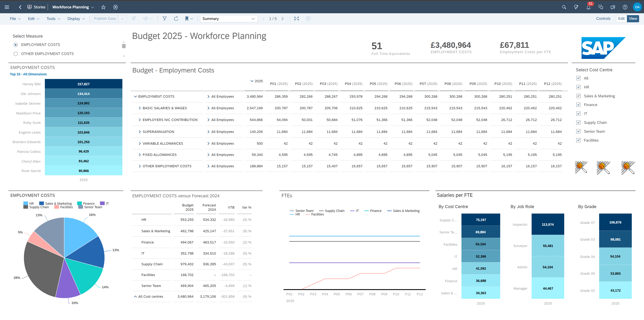This screenshot has height=320, width=644.
Task: Open the Controls panel
Action: point(603,18)
